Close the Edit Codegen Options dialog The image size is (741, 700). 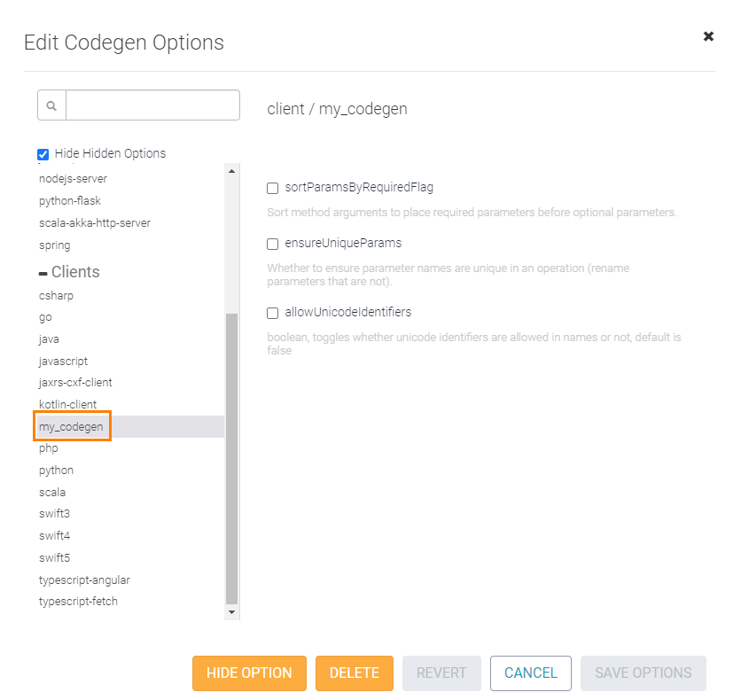[x=708, y=36]
